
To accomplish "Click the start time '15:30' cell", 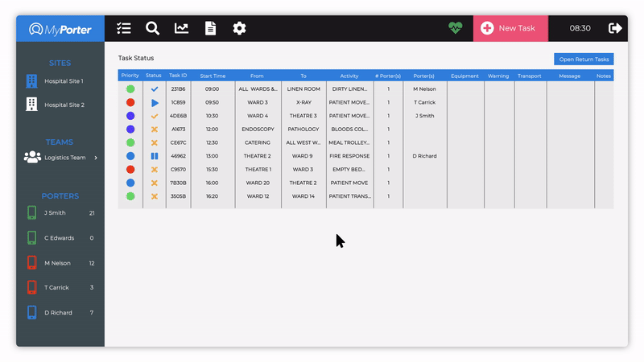I will click(x=212, y=170).
